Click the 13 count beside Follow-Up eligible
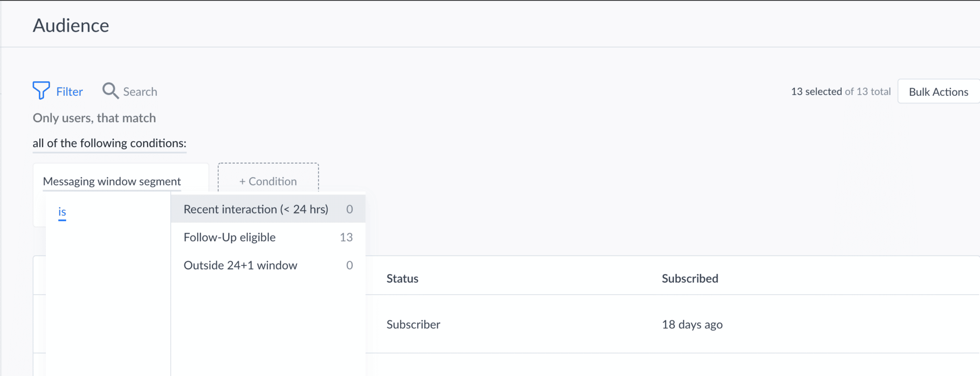 [x=346, y=238]
